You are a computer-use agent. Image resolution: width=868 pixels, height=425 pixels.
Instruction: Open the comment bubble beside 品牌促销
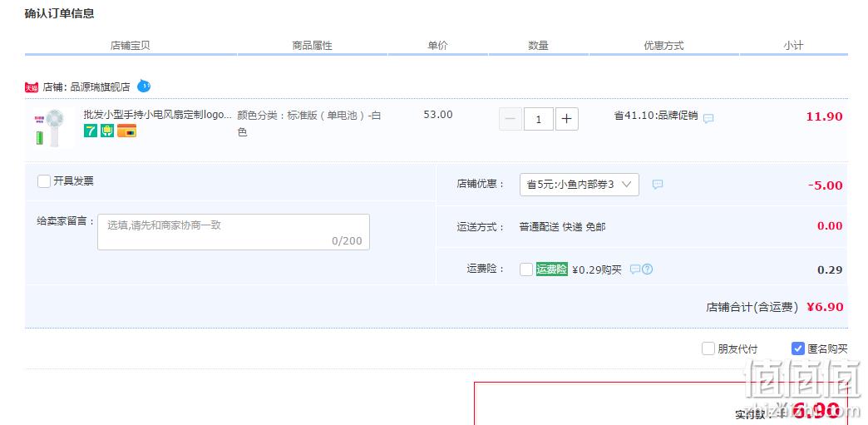pyautogui.click(x=708, y=119)
